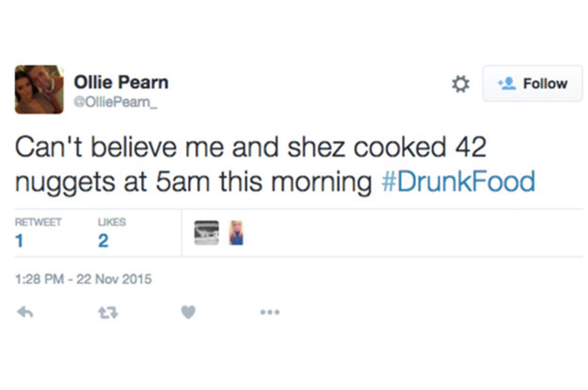Open the three-dots more options menu
Screen dimensions: 588x390
coord(270,312)
